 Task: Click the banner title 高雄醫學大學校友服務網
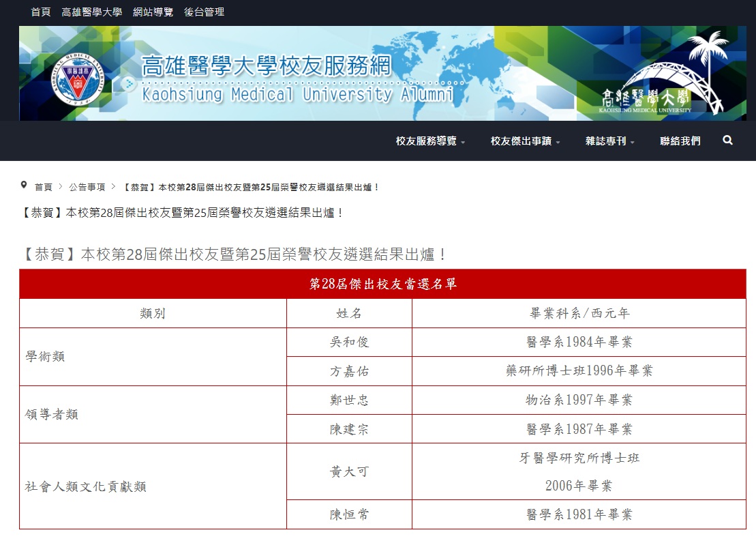pyautogui.click(x=266, y=66)
